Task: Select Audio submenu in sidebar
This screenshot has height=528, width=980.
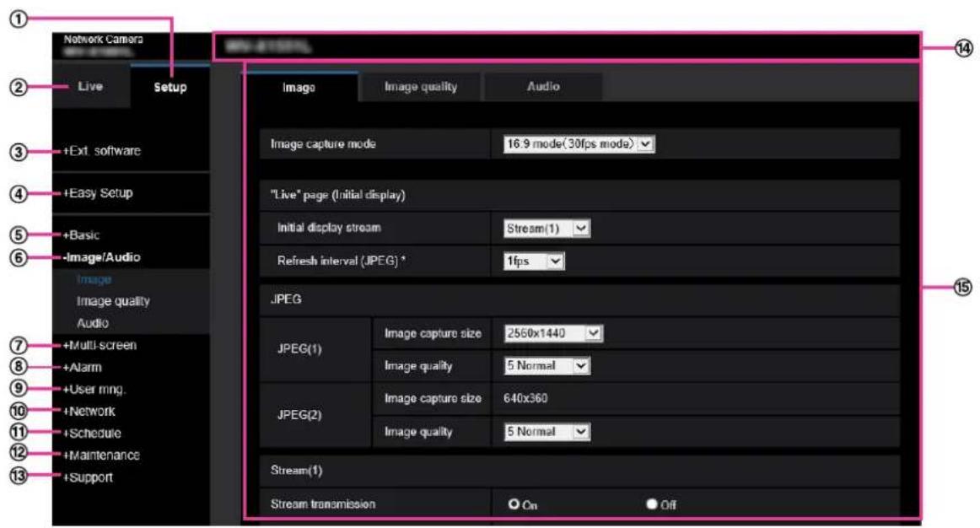Action: point(93,323)
